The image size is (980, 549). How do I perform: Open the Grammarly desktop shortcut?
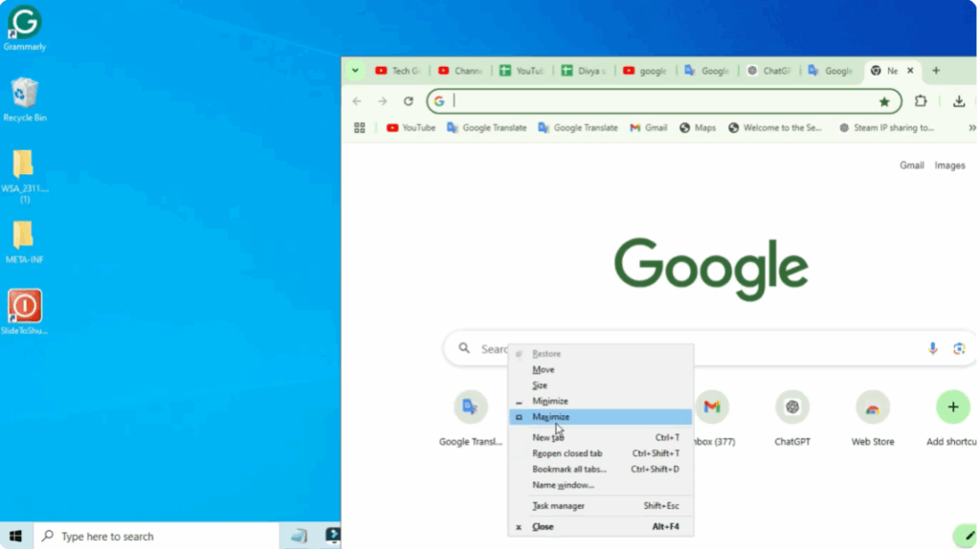24,28
